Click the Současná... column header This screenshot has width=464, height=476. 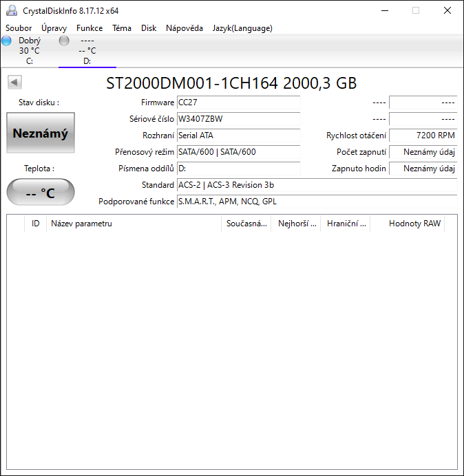[x=246, y=224]
